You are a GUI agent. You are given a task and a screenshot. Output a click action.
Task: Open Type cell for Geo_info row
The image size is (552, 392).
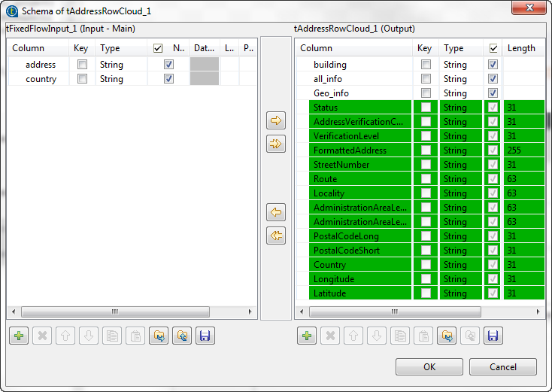tap(461, 93)
